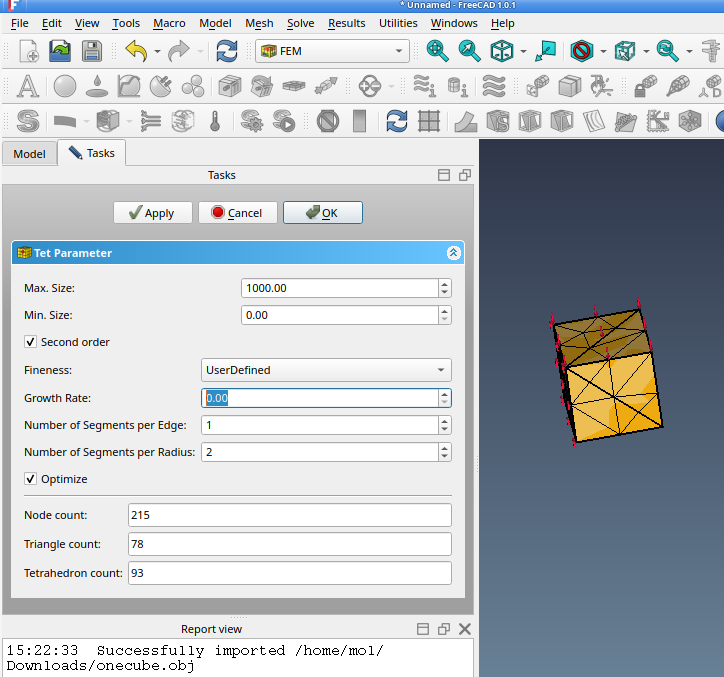724x677 pixels.
Task: Click the blue refresh icon in third toolbar
Action: click(x=397, y=121)
